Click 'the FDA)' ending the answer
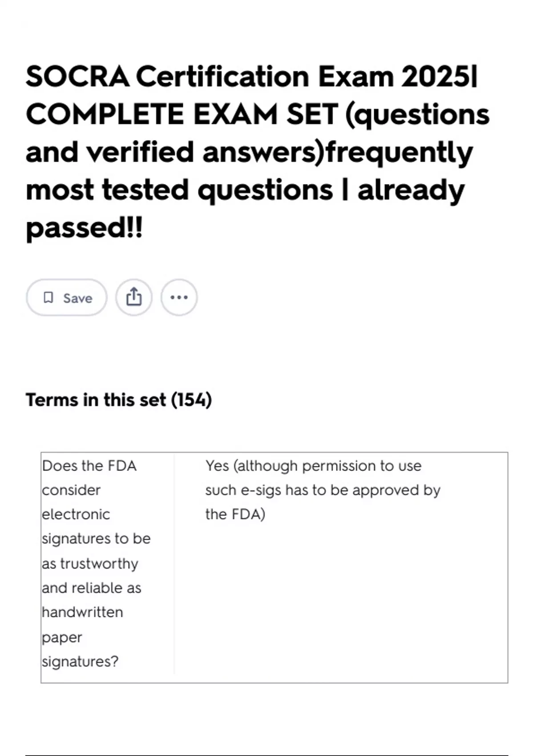This screenshot has height=756, width=534. point(235,515)
